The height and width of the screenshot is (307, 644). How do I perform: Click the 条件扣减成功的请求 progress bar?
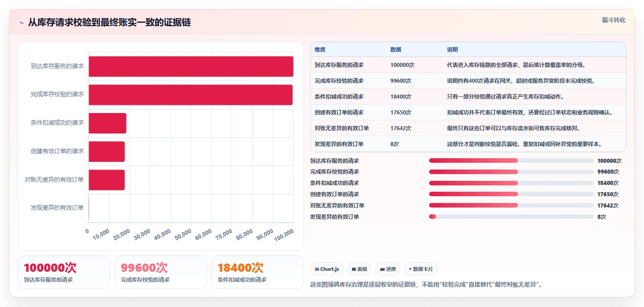(511, 183)
